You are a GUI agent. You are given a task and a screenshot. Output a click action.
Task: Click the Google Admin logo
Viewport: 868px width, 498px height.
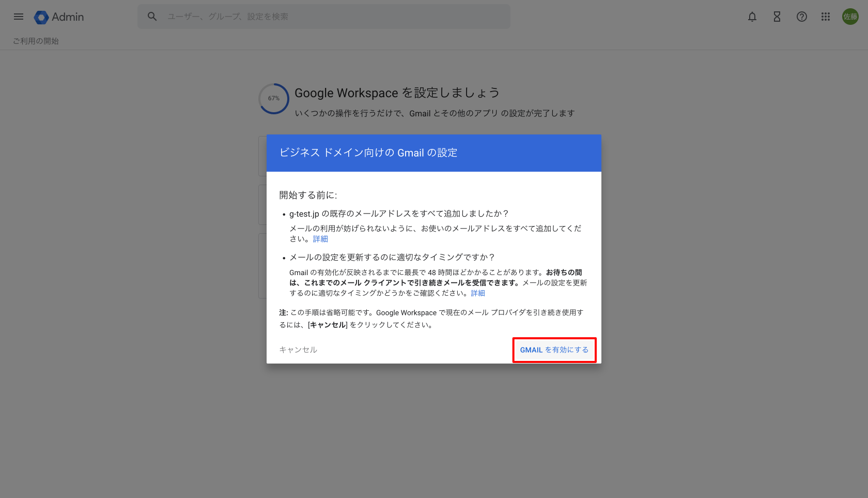[59, 17]
